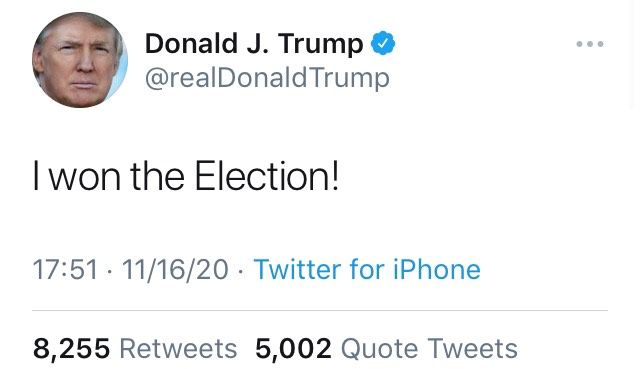The image size is (640, 369).
Task: Select the @realDonaldTrump handle
Action: tap(267, 78)
